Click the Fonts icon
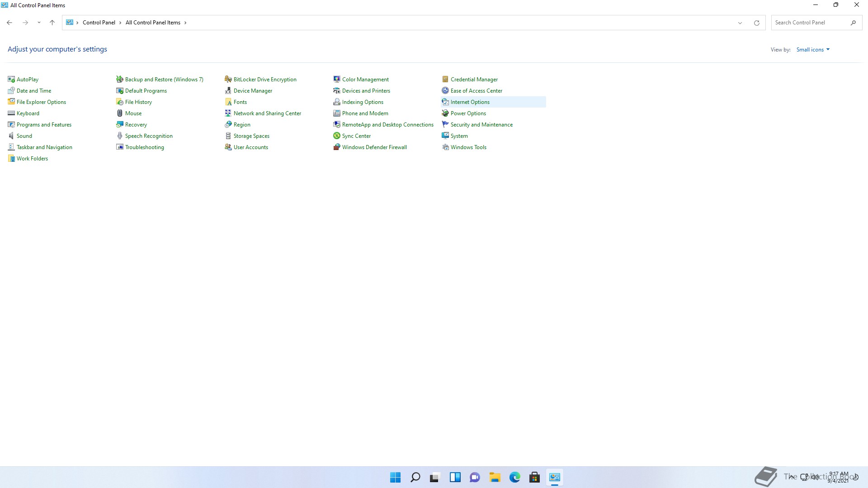Screen dimensions: 868x488 (x=228, y=102)
